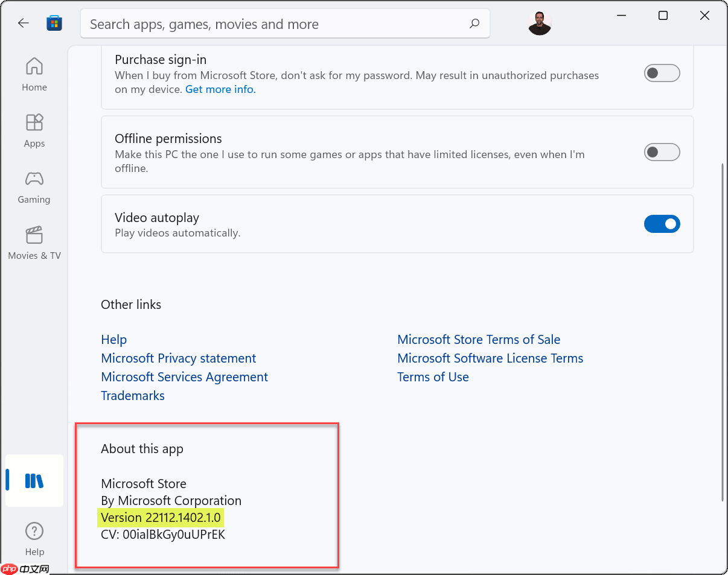Open the Terms of Use link
This screenshot has width=728, height=575.
[x=433, y=377]
